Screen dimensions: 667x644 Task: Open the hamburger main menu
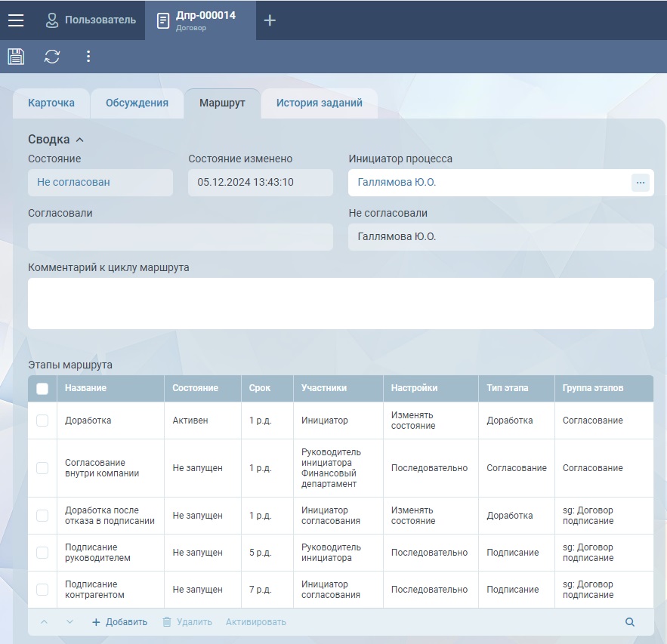pyautogui.click(x=16, y=20)
